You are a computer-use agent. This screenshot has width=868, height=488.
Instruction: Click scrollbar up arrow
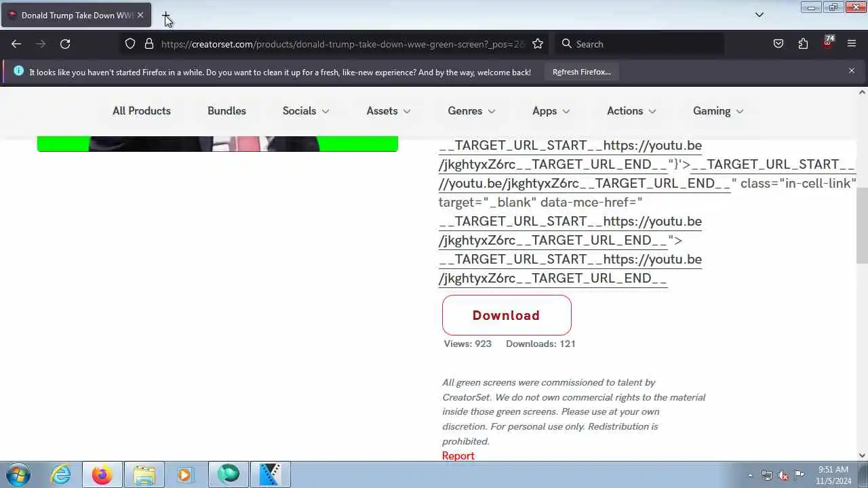click(x=862, y=92)
